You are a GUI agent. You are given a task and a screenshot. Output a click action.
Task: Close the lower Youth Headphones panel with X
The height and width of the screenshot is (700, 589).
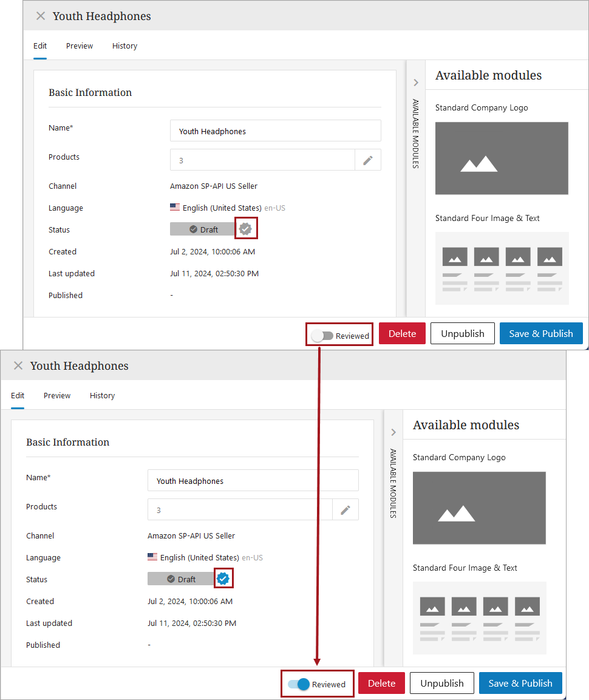[x=18, y=365]
